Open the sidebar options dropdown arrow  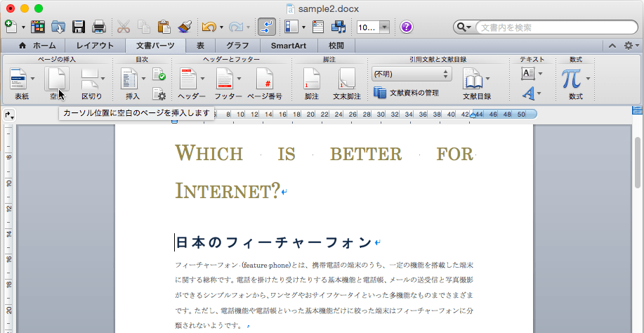303,27
